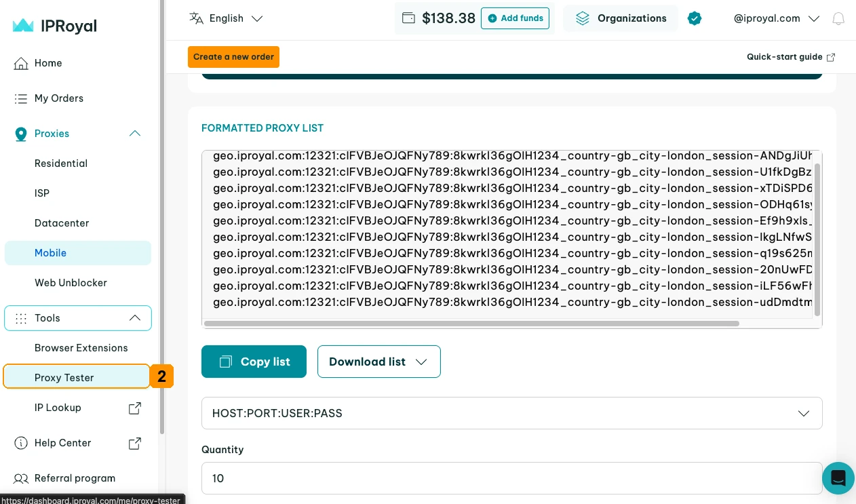Click the Quantity input field

click(512, 478)
